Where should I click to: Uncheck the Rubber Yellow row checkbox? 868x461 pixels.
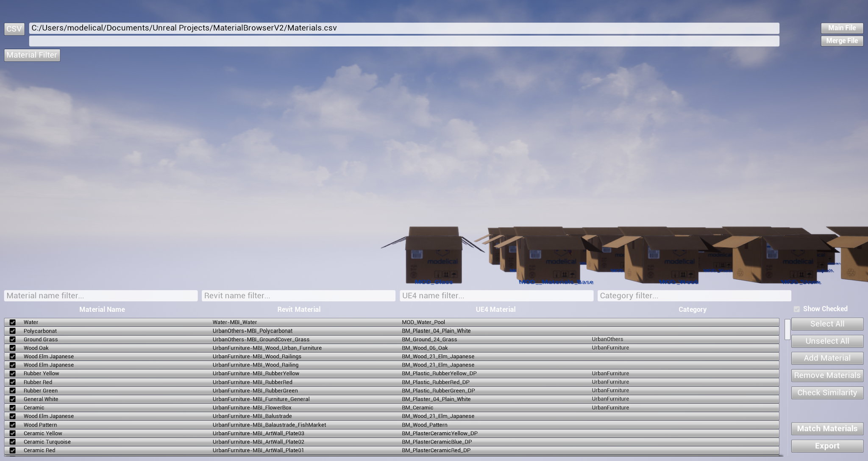click(x=13, y=373)
